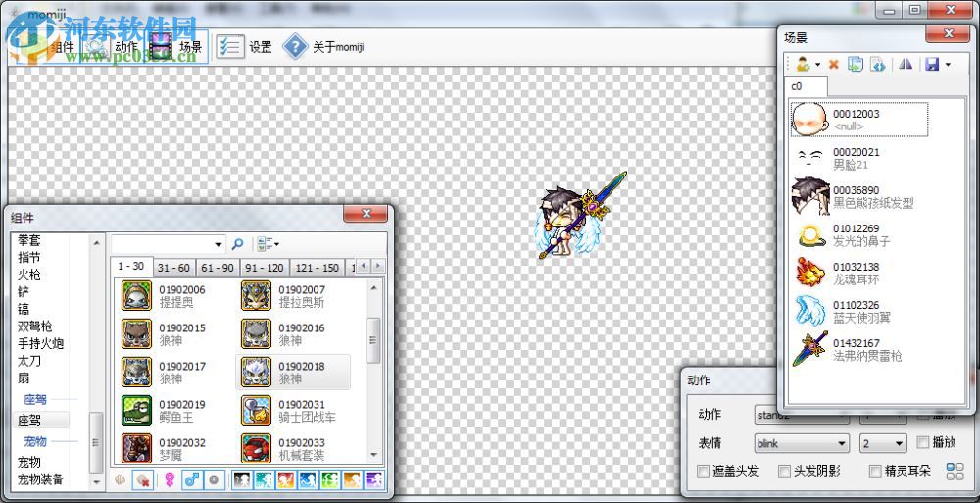Select mount 01902015 狼神
This screenshot has height=503, width=980.
[173, 333]
